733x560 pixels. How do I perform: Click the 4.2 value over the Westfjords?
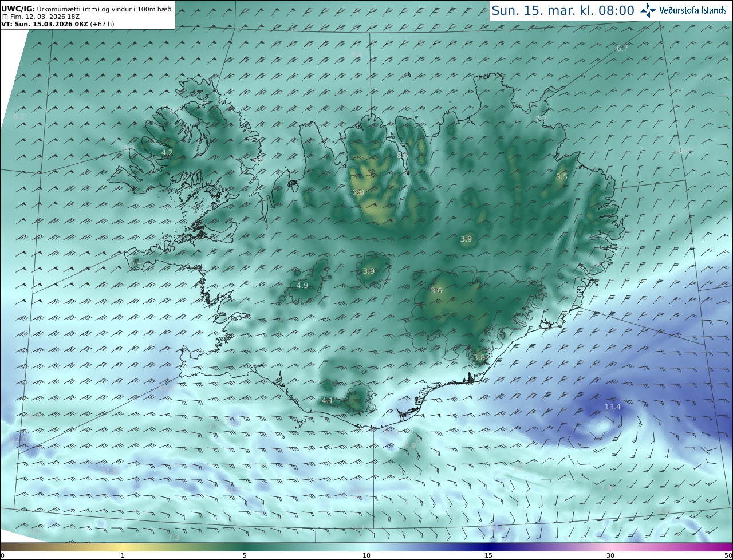pyautogui.click(x=167, y=153)
